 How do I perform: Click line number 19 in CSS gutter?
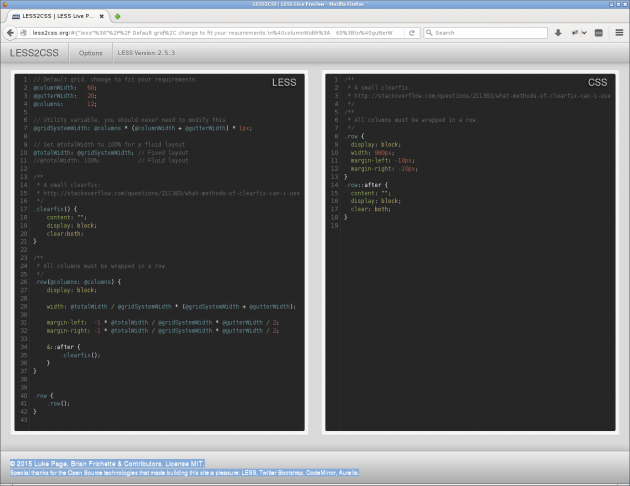[334, 225]
